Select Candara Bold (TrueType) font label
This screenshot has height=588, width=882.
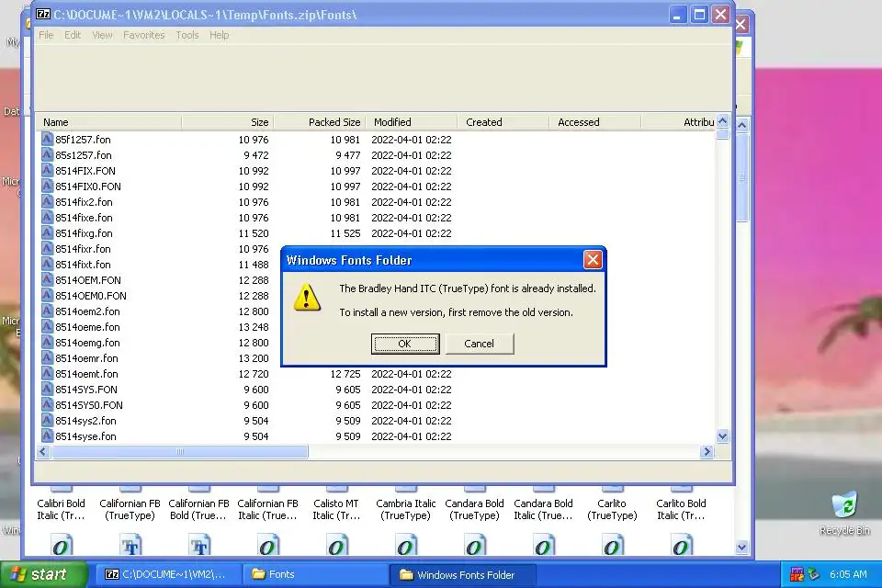tap(474, 509)
